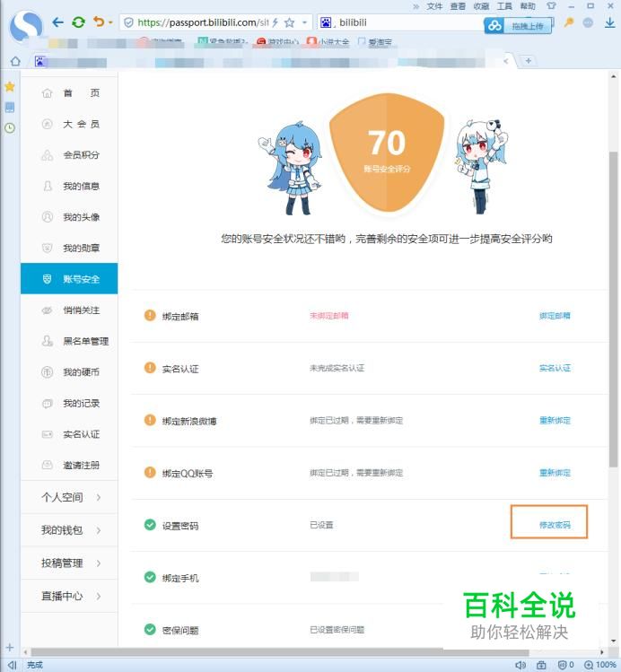The width and height of the screenshot is (621, 672).
Task: Click the 绑定邮箱 link on the right
Action: tap(555, 316)
